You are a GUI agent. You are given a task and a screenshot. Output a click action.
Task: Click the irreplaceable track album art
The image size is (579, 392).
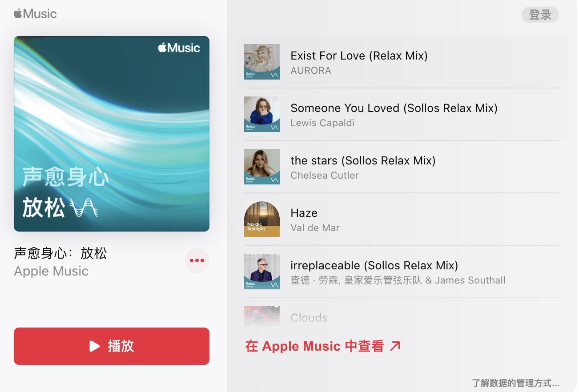(x=262, y=272)
